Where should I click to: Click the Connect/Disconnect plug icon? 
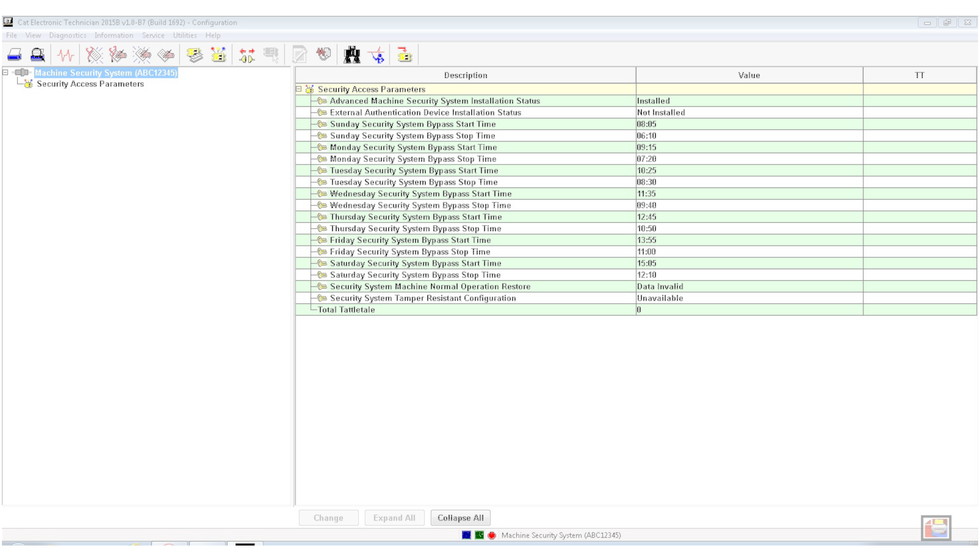click(247, 55)
